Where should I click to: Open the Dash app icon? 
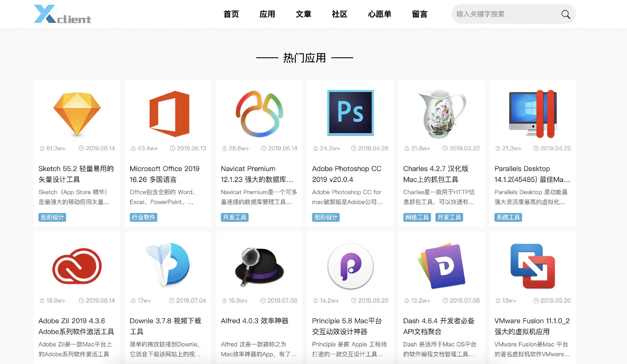click(x=441, y=266)
